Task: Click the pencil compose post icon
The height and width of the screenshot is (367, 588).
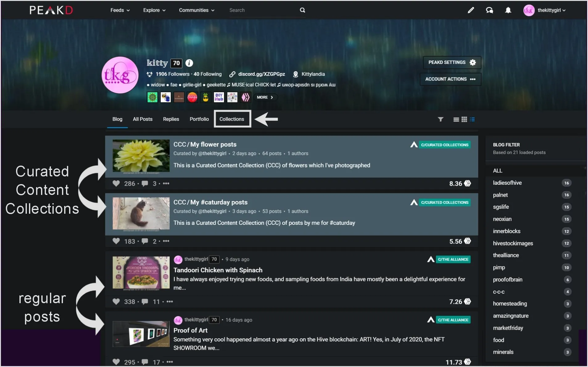Action: pos(471,10)
